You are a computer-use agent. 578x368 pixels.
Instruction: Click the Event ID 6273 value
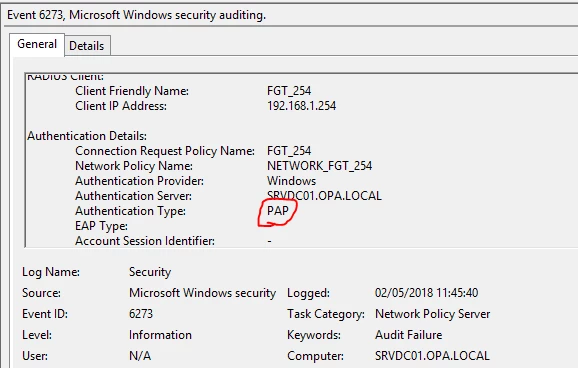pos(141,314)
